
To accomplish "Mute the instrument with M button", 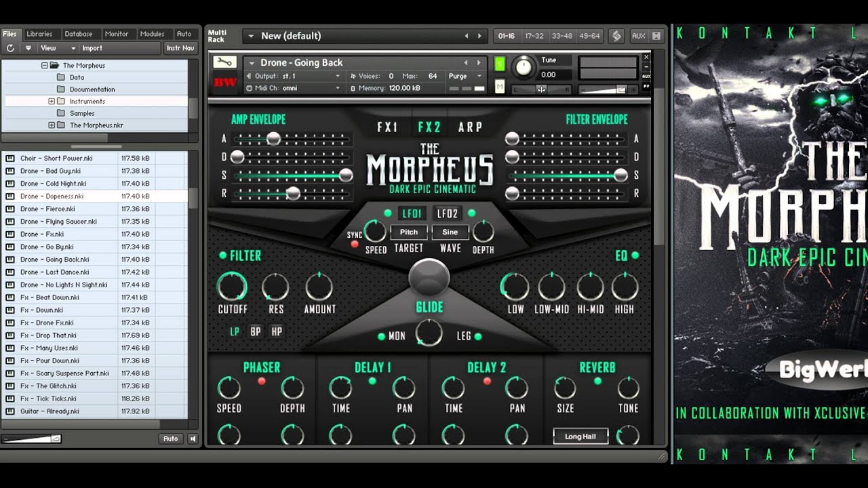I will tap(500, 87).
